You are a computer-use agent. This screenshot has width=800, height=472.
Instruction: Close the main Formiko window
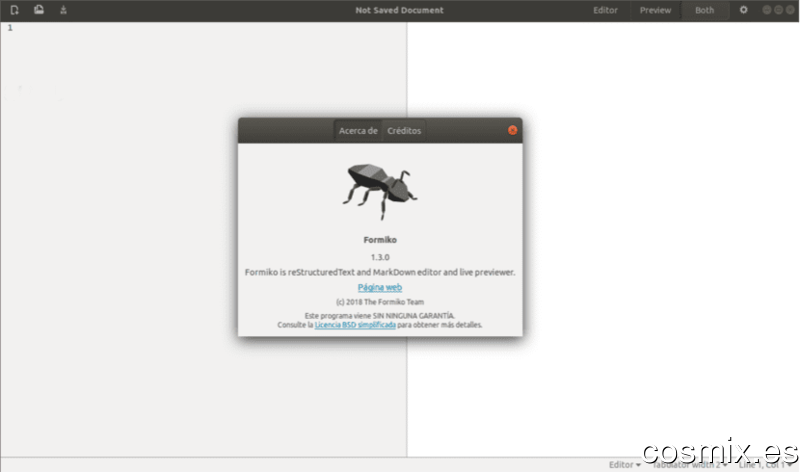click(x=790, y=10)
